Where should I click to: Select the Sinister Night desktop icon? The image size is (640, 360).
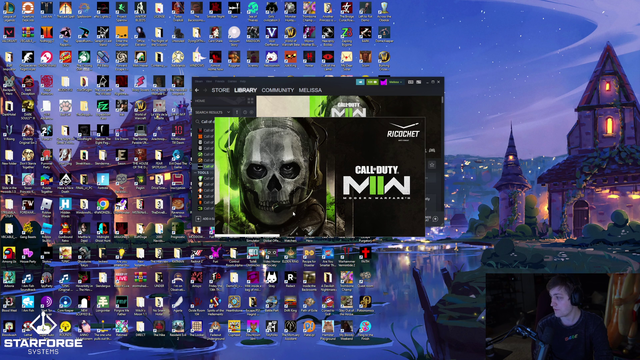pyautogui.click(x=215, y=9)
